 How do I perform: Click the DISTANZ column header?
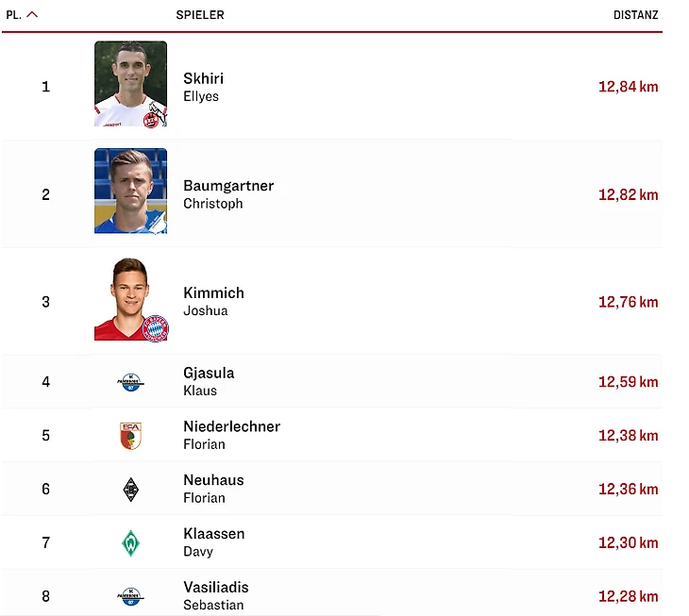635,15
